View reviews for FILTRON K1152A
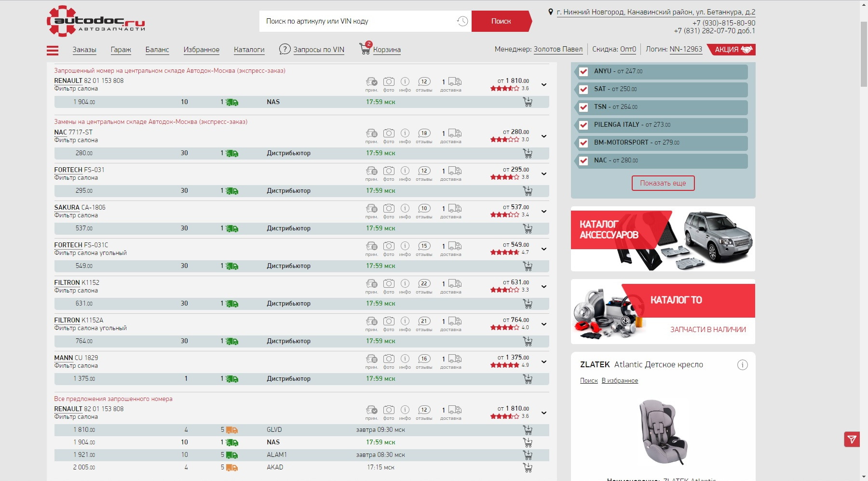Viewport: 868px width, 481px height. pyautogui.click(x=424, y=321)
